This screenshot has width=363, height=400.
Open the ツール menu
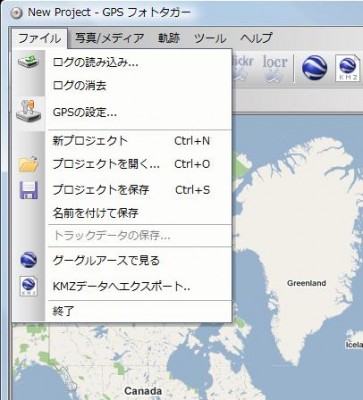point(210,38)
